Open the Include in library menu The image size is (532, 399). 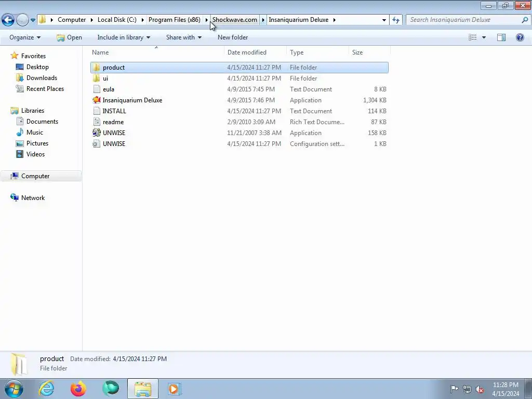click(124, 37)
